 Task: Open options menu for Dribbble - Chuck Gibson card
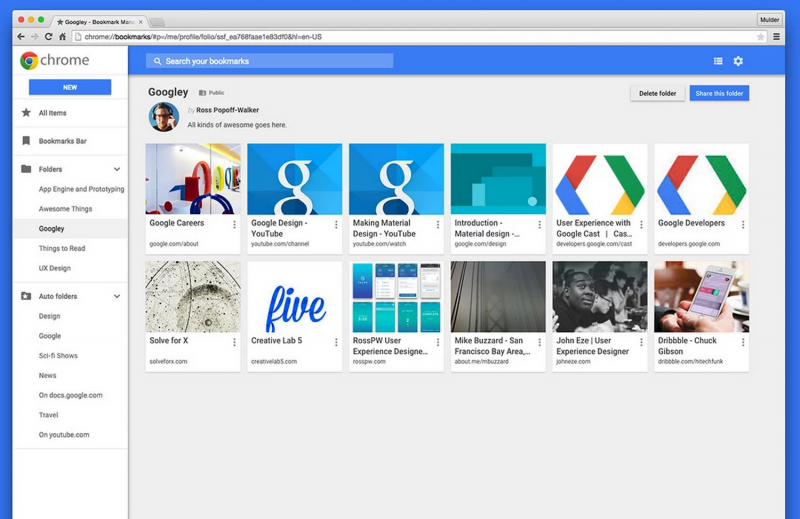pos(743,342)
